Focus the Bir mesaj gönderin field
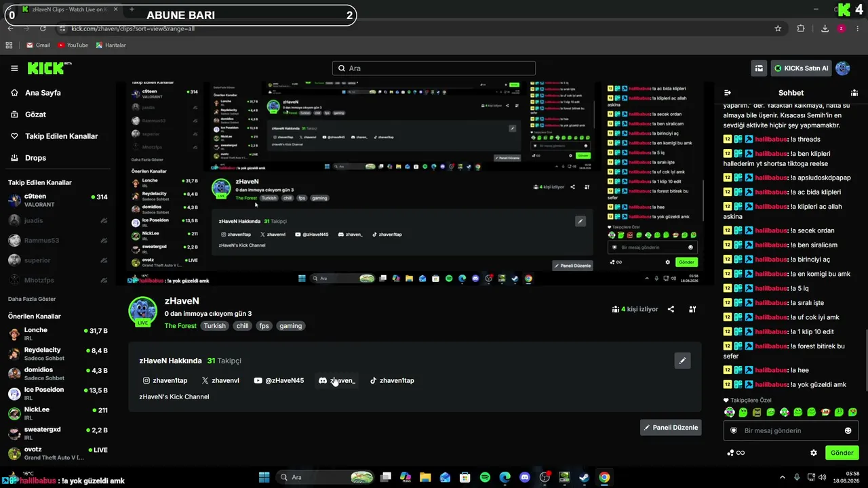Screen dimensions: 868x488 coord(791,430)
